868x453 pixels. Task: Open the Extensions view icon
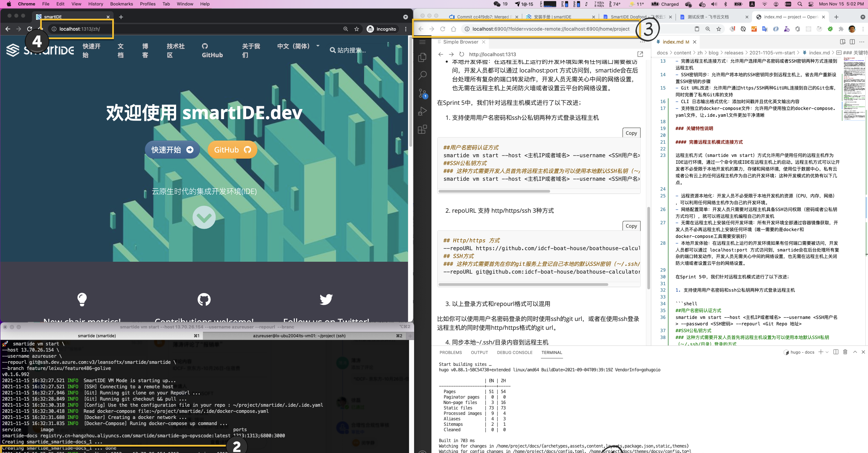pos(423,129)
